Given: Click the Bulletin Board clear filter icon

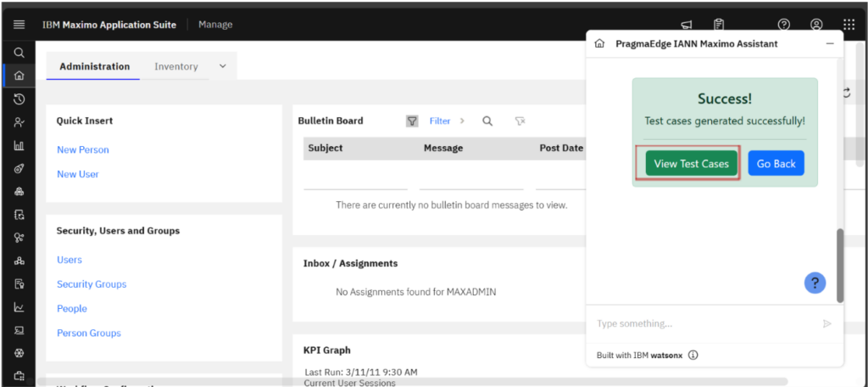Looking at the screenshot, I should point(520,121).
